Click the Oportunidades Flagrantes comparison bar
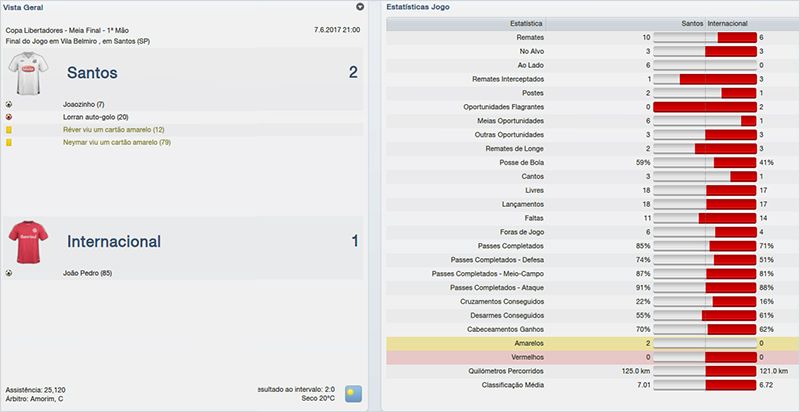Image resolution: width=800 pixels, height=412 pixels. coord(706,106)
